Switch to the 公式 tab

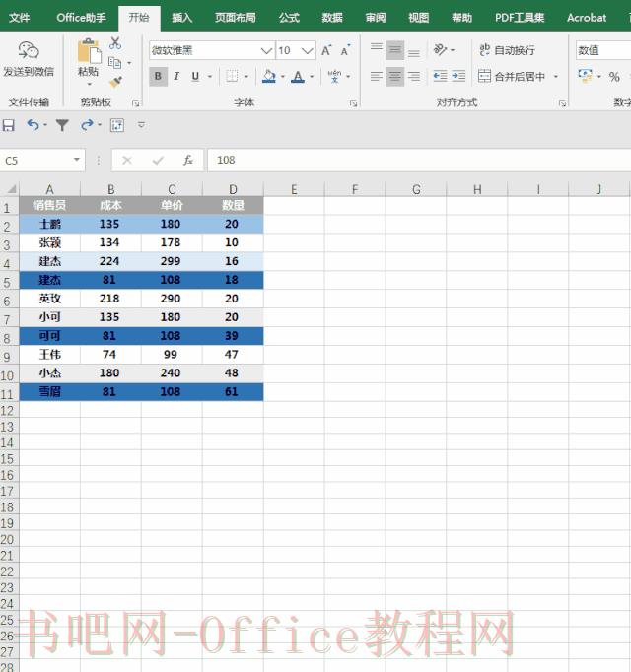(289, 18)
